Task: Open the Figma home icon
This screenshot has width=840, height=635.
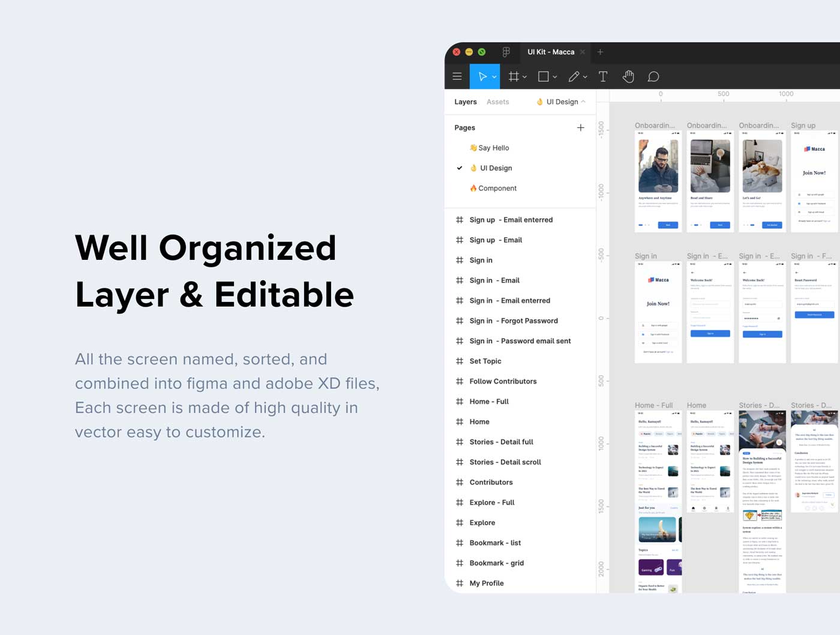Action: pyautogui.click(x=506, y=52)
